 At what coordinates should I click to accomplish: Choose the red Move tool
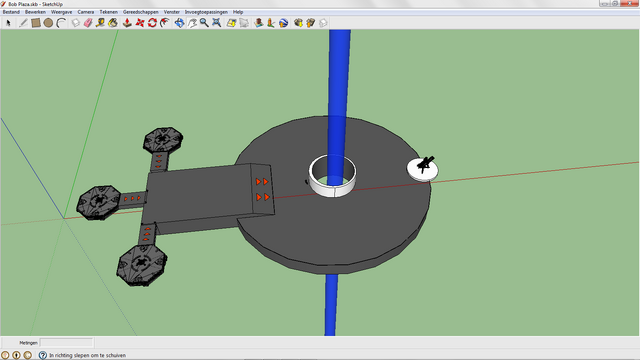click(x=140, y=23)
